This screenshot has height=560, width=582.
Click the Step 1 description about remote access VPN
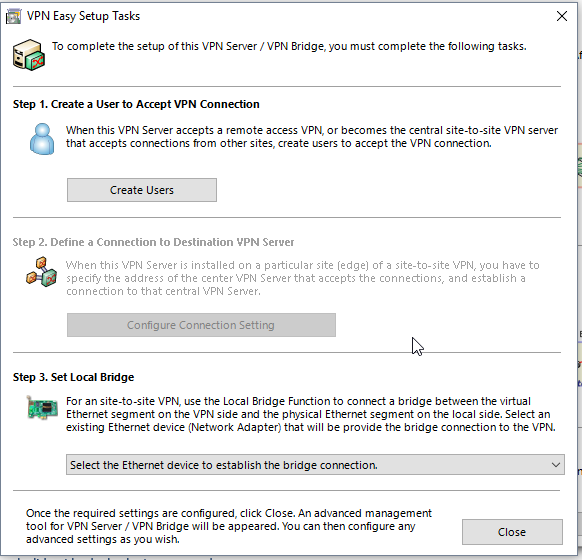pos(312,137)
